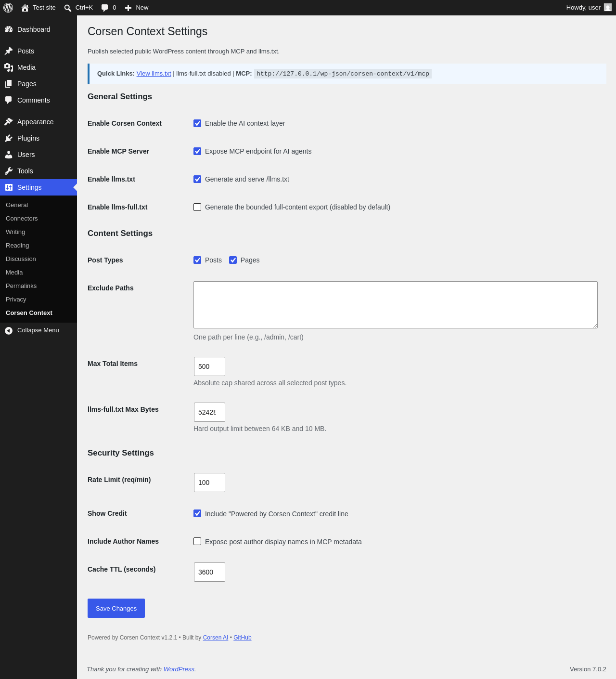Click the New content link in admin bar
Viewport: 616px width, 679px height.
click(x=137, y=8)
